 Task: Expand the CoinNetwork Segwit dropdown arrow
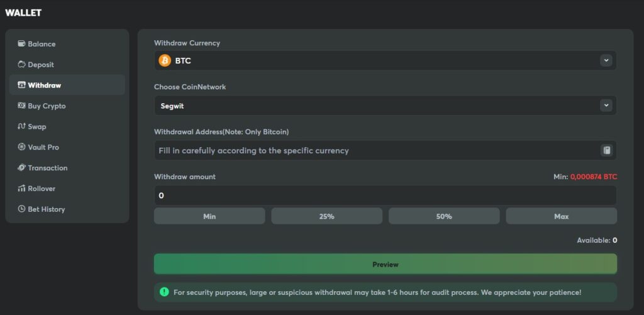(x=606, y=106)
